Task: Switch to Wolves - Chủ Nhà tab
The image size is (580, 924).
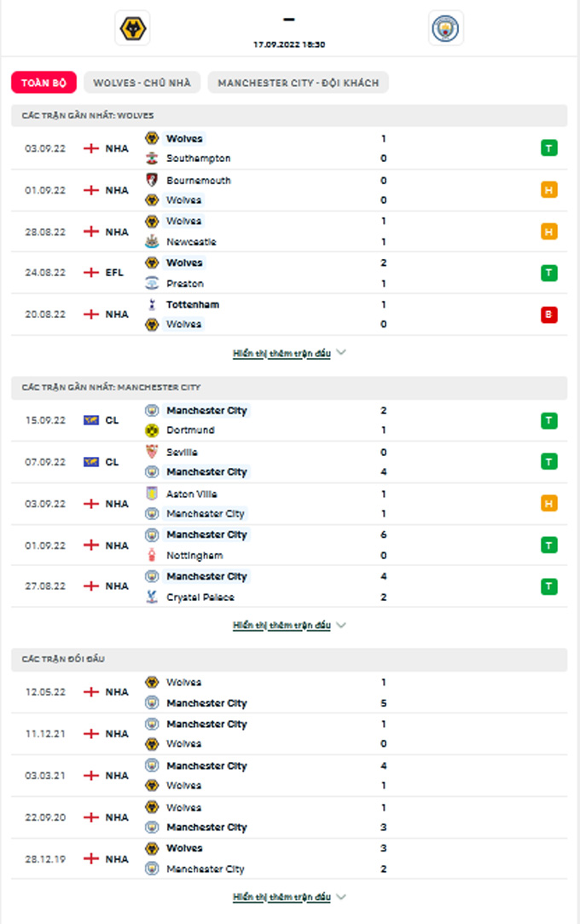Action: pyautogui.click(x=142, y=83)
